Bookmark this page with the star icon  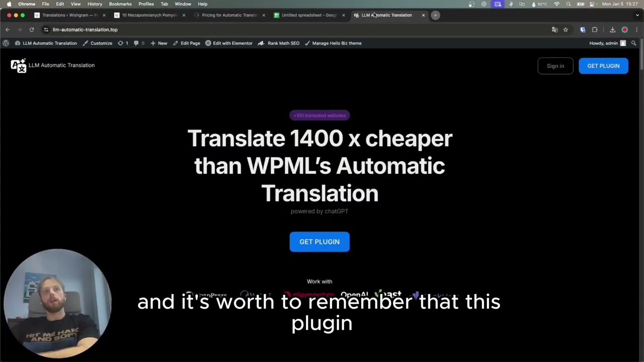pos(566,30)
